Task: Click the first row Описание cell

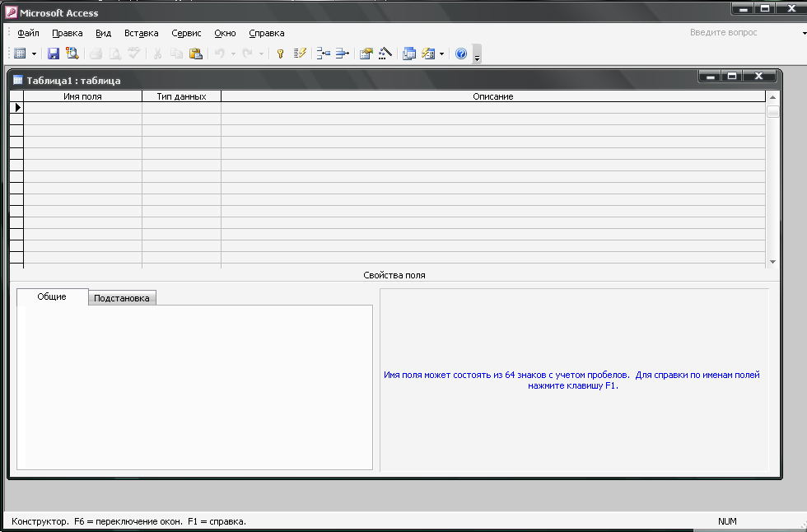Action: (493, 108)
